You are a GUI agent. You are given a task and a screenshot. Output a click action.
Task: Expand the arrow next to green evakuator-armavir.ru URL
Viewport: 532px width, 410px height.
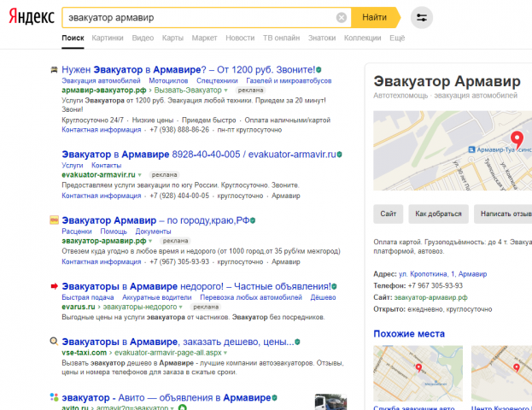click(139, 175)
